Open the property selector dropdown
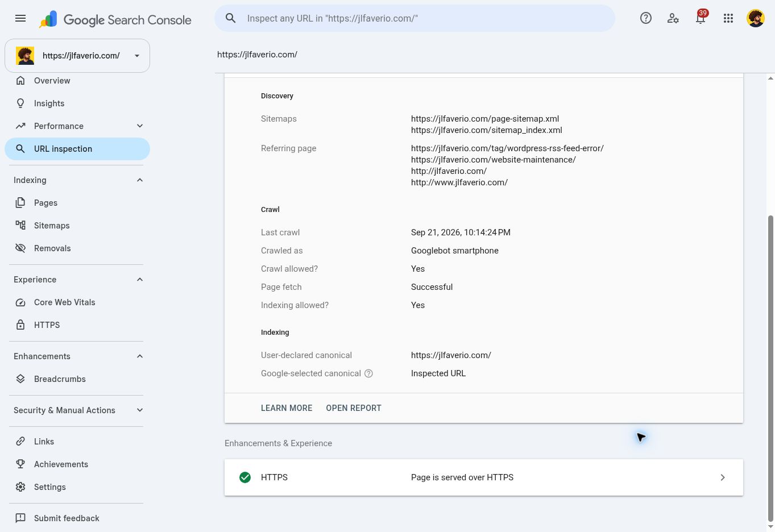This screenshot has height=532, width=775. pos(77,56)
